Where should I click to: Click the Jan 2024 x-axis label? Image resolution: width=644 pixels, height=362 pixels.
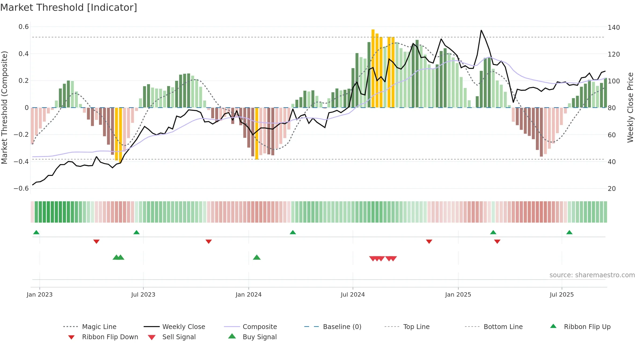click(x=249, y=294)
